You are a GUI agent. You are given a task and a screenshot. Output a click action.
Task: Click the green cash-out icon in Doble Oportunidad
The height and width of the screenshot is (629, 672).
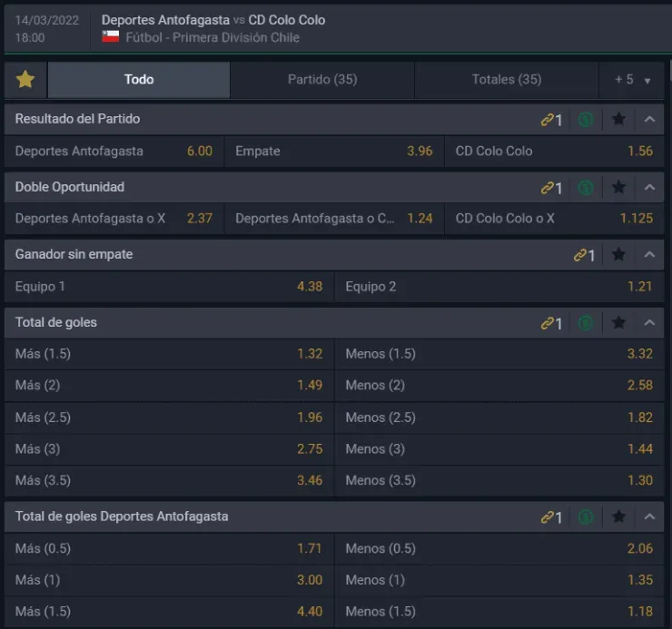(586, 187)
